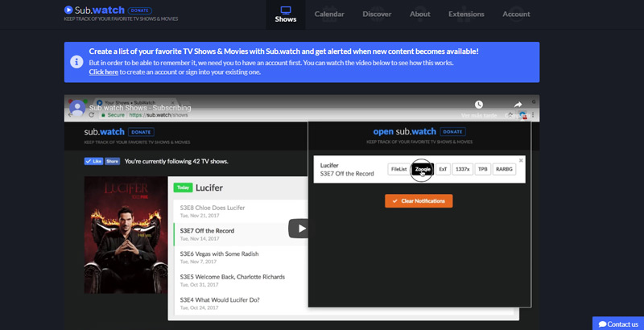The width and height of the screenshot is (644, 330).
Task: Open the Contact us chat button
Action: coord(617,323)
